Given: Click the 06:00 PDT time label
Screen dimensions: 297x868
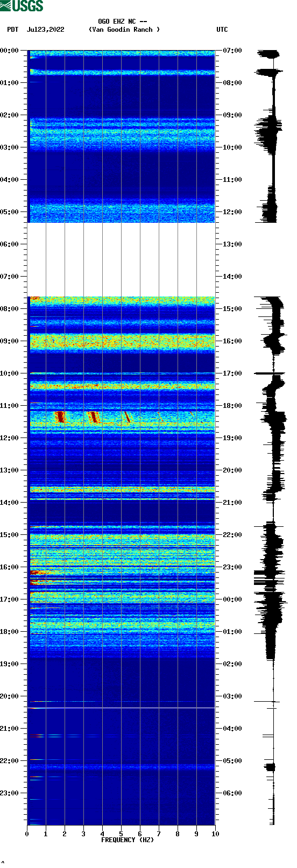Looking at the screenshot, I should click(10, 244).
